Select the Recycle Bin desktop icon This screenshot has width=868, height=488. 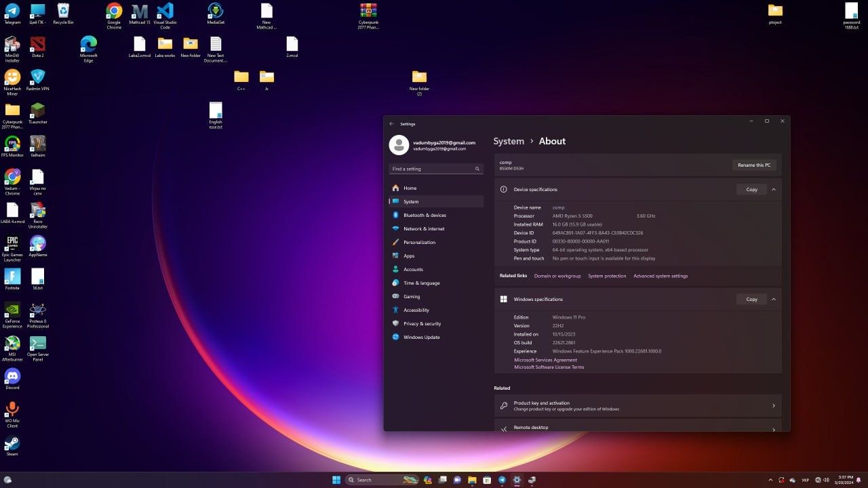coord(63,14)
